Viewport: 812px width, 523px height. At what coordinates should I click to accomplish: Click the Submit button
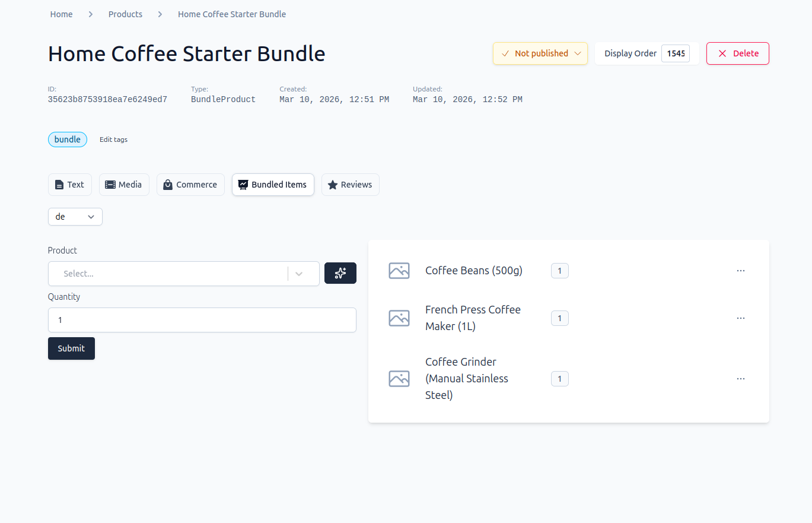[71, 348]
